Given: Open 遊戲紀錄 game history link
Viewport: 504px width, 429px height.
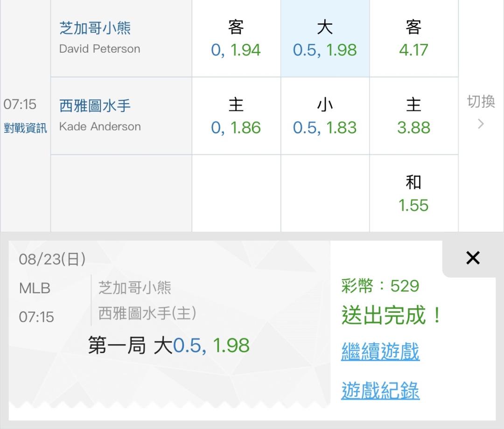Looking at the screenshot, I should pyautogui.click(x=380, y=390).
